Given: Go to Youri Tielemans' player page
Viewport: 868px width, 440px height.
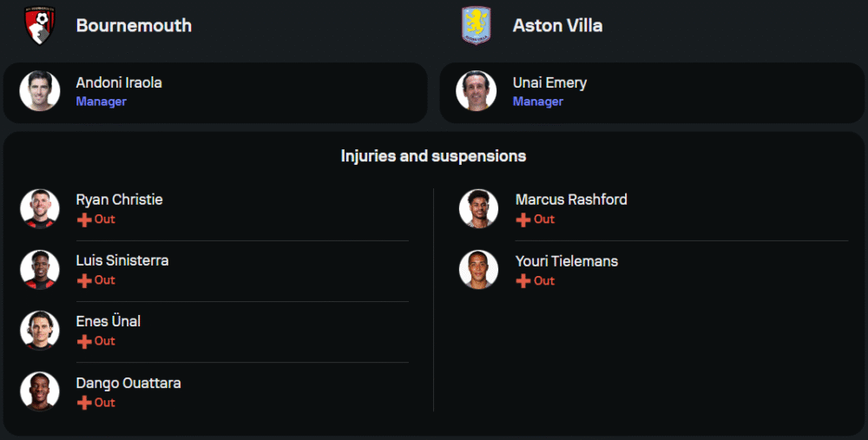Looking at the screenshot, I should (567, 261).
